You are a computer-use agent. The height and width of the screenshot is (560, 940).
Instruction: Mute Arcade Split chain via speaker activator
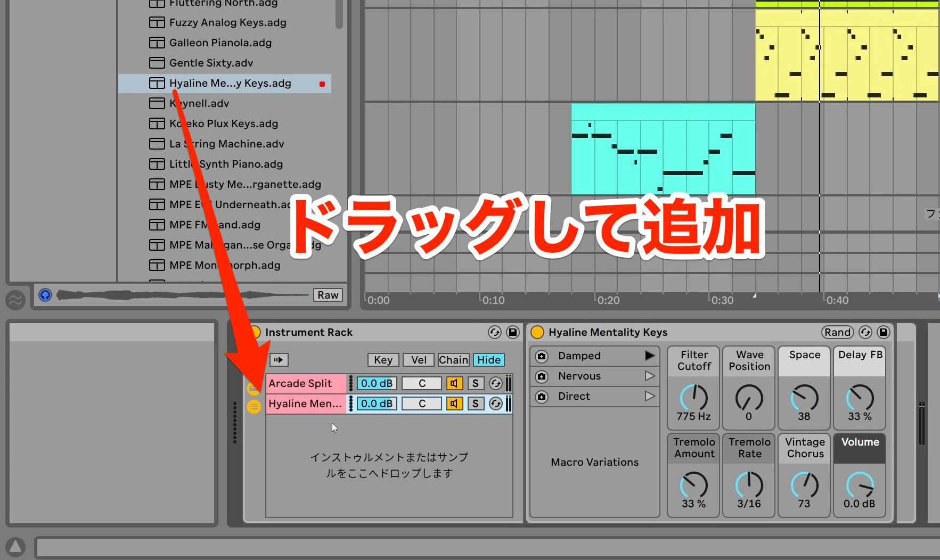tap(454, 383)
